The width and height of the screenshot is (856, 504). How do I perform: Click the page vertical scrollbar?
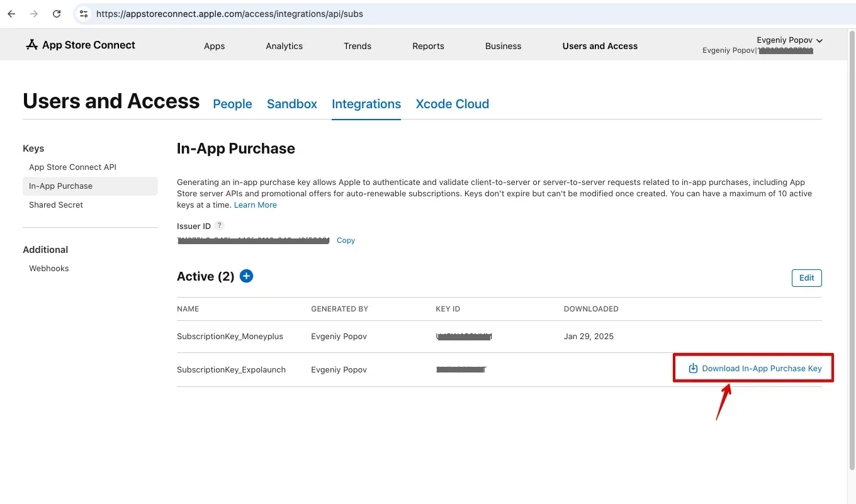pos(852,252)
